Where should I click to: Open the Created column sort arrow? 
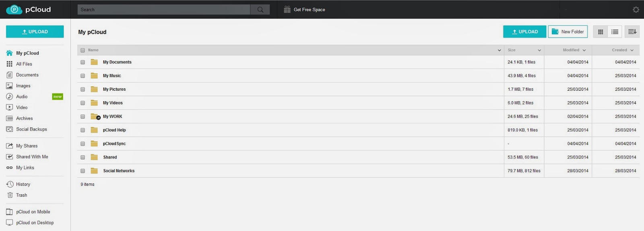(x=632, y=50)
